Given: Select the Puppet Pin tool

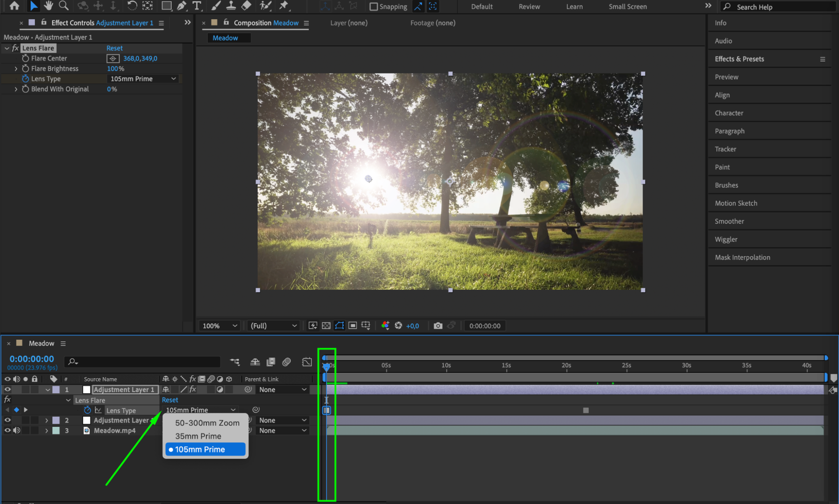Looking at the screenshot, I should coord(284,5).
